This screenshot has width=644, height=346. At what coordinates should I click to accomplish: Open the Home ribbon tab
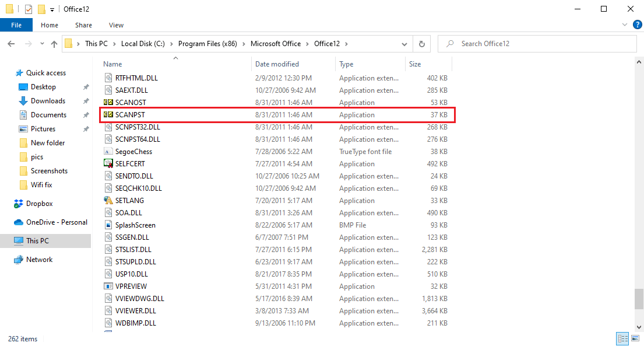[x=50, y=25]
